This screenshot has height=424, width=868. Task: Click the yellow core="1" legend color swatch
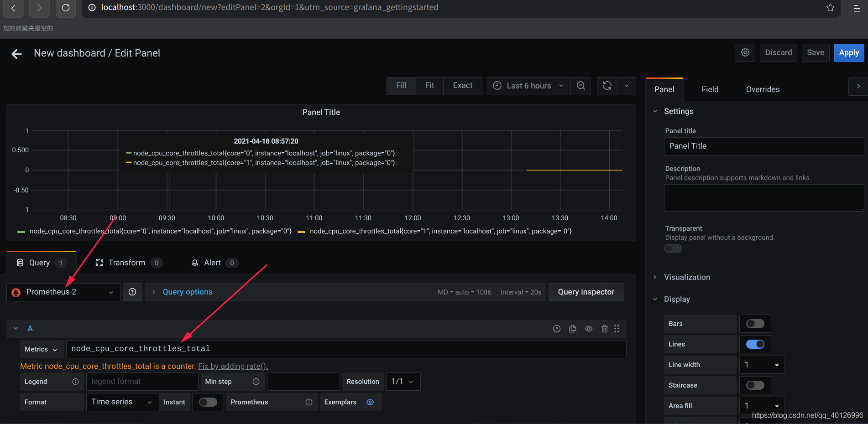tap(301, 232)
